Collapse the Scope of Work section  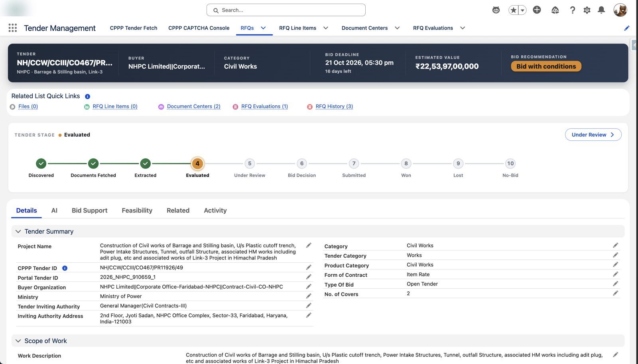[18, 341]
